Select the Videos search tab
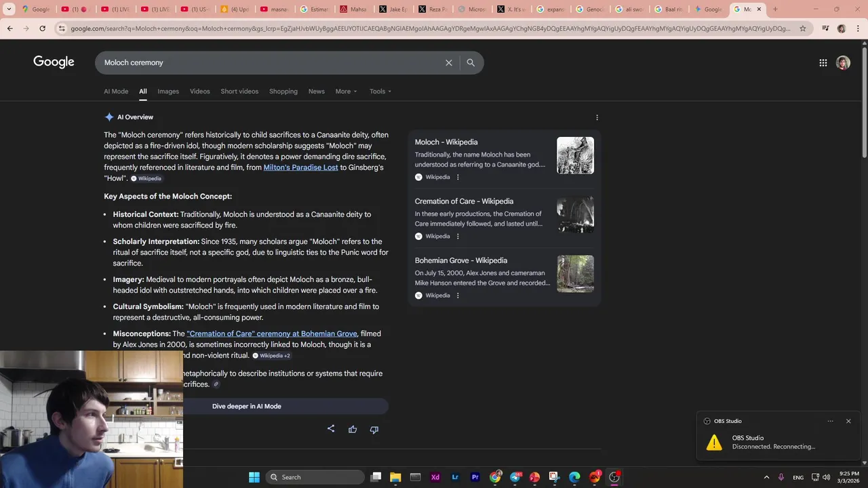Viewport: 868px width, 488px height. pos(200,91)
